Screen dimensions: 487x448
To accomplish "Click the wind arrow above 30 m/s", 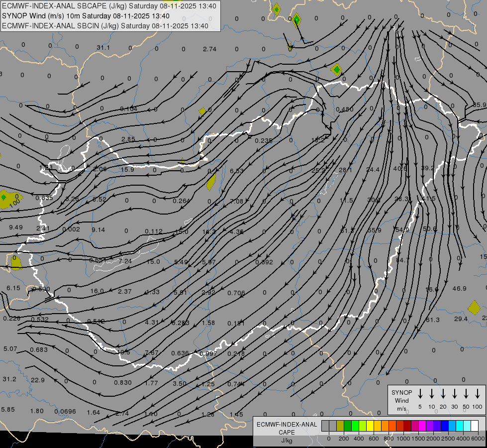I will [x=454, y=394].
